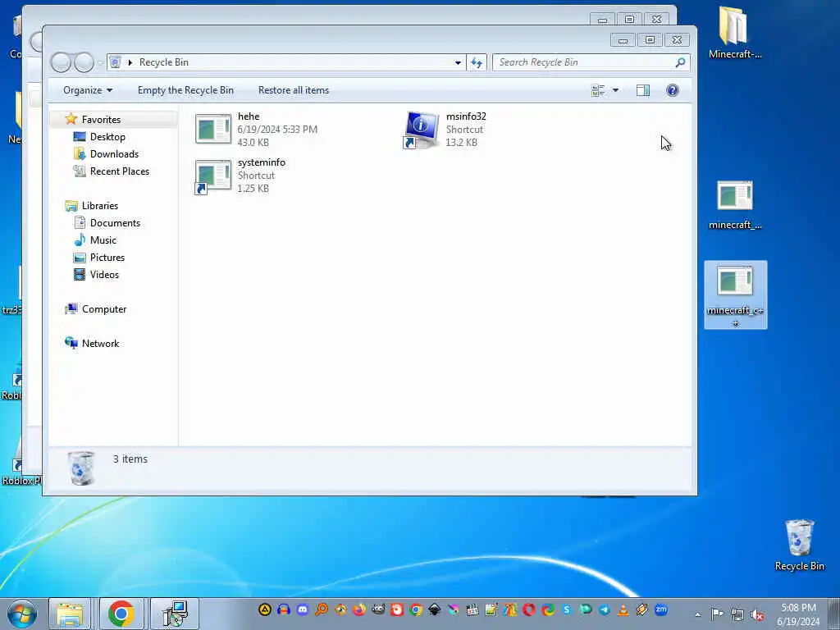Screen dimensions: 840x630
Task: Open the Pictures library
Action: [x=107, y=258]
